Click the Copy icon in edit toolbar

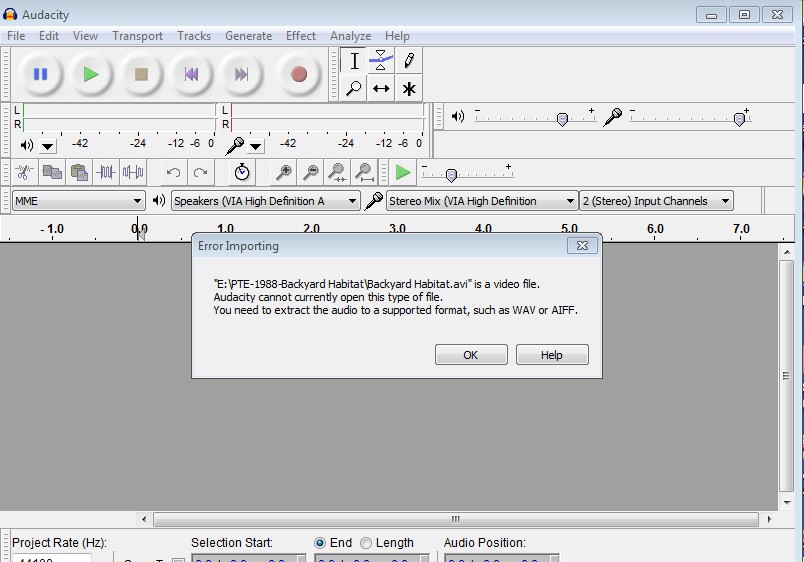pyautogui.click(x=52, y=172)
